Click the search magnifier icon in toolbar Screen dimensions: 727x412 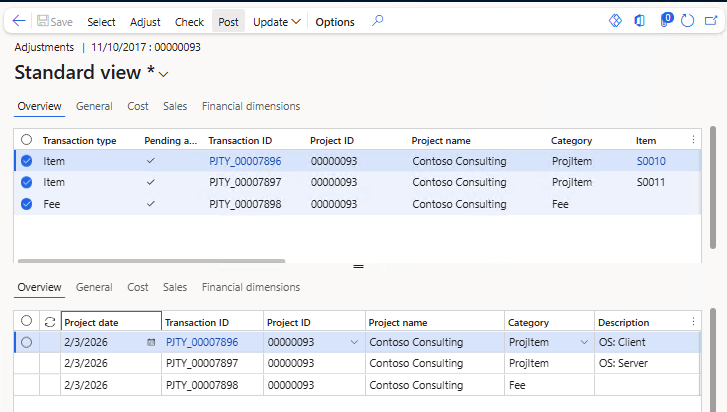pos(377,21)
